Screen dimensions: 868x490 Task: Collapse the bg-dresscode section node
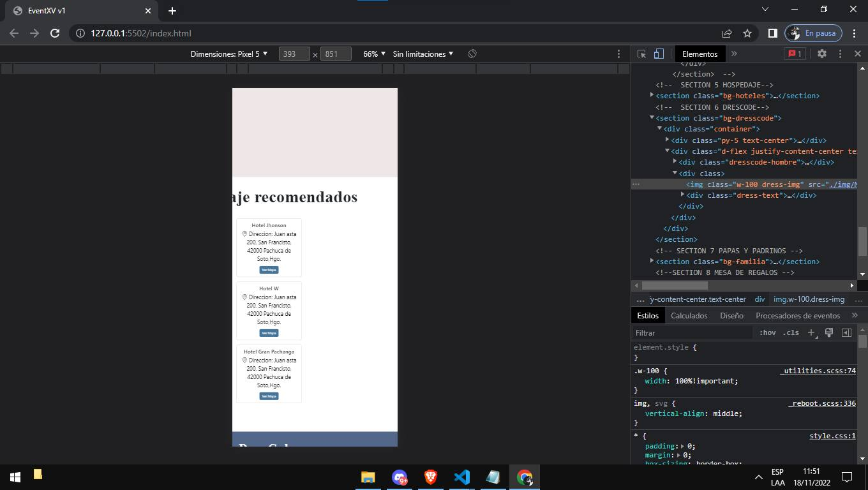652,118
